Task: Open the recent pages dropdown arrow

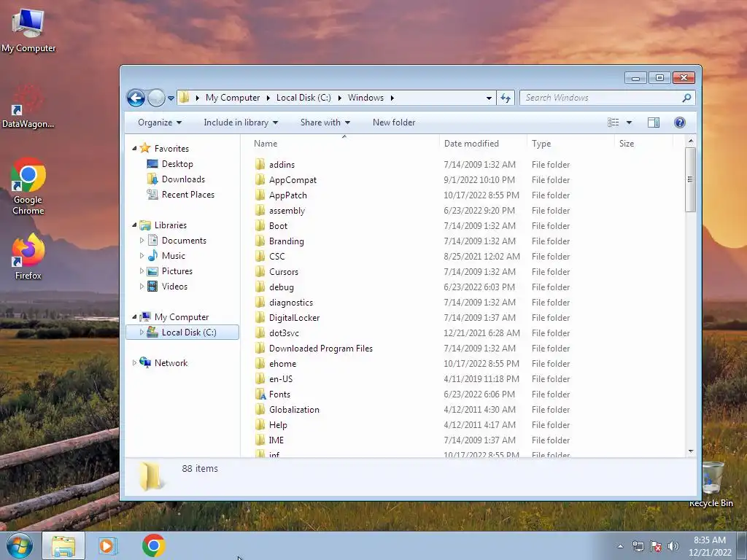Action: [x=171, y=98]
